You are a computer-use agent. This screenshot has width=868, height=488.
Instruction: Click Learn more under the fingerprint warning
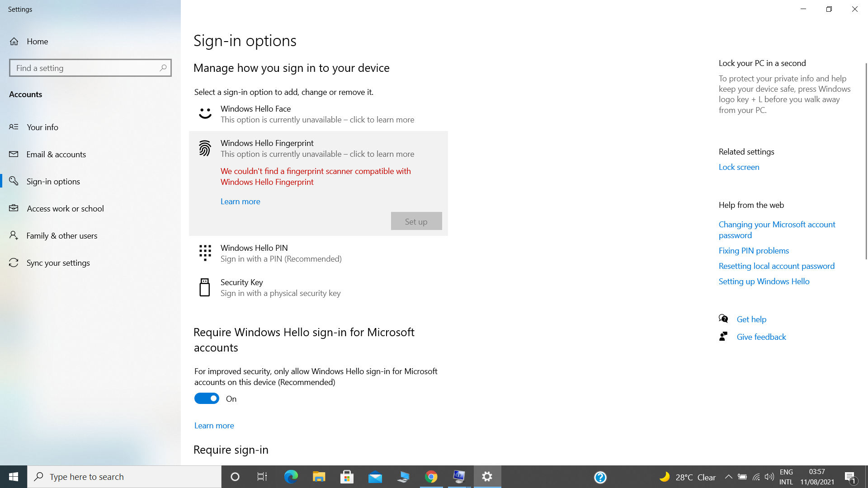(x=240, y=201)
